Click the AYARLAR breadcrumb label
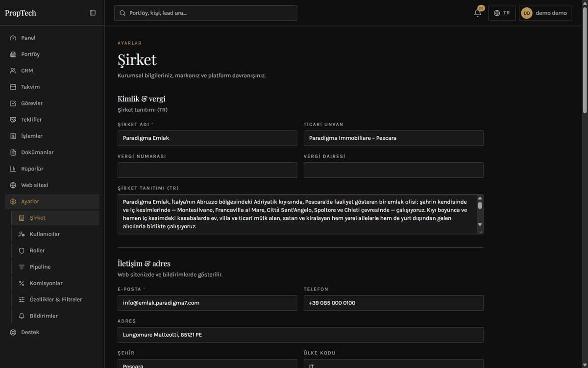This screenshot has width=588, height=368. tap(129, 43)
